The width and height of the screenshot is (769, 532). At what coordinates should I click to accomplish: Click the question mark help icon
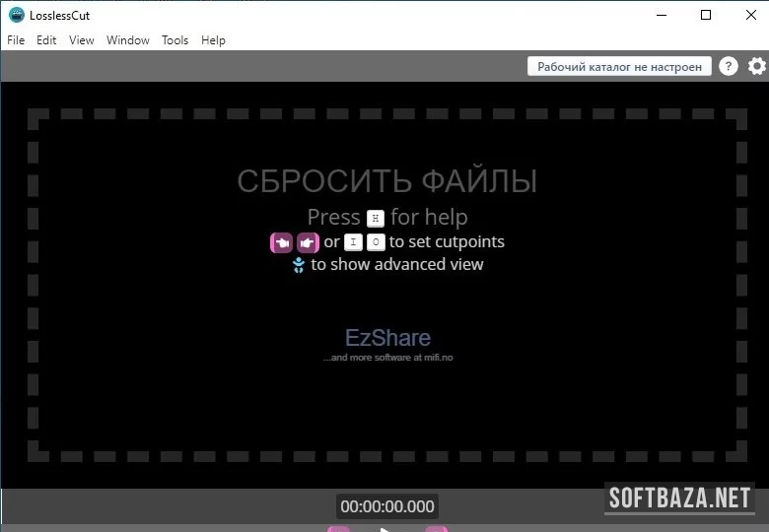coord(729,67)
